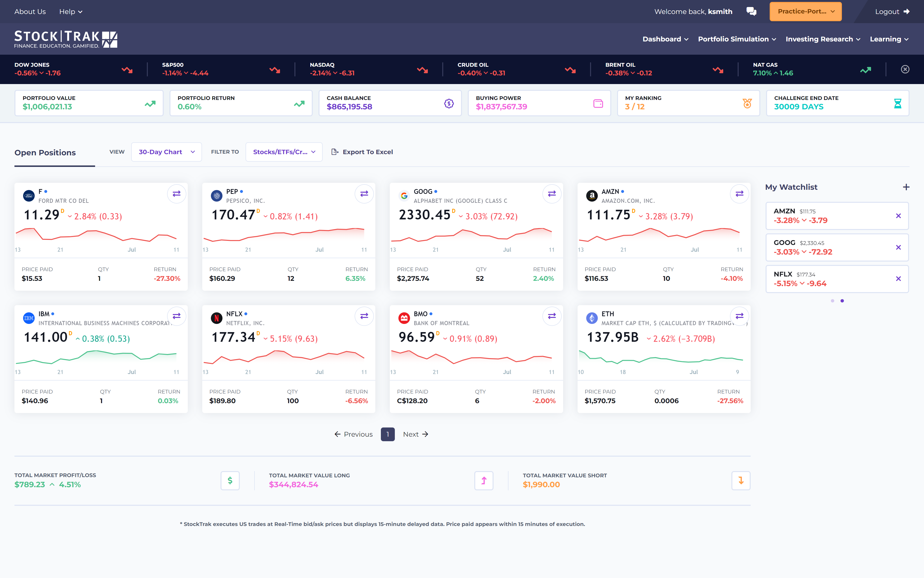
Task: Click the Total Market Profit/Loss dollar icon
Action: (230, 480)
